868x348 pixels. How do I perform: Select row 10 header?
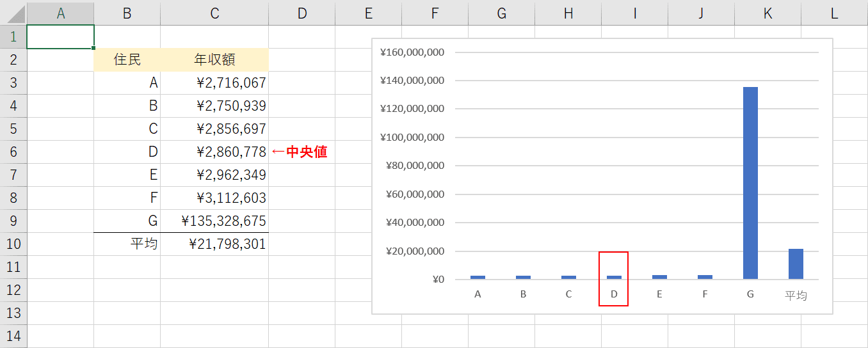(x=13, y=244)
